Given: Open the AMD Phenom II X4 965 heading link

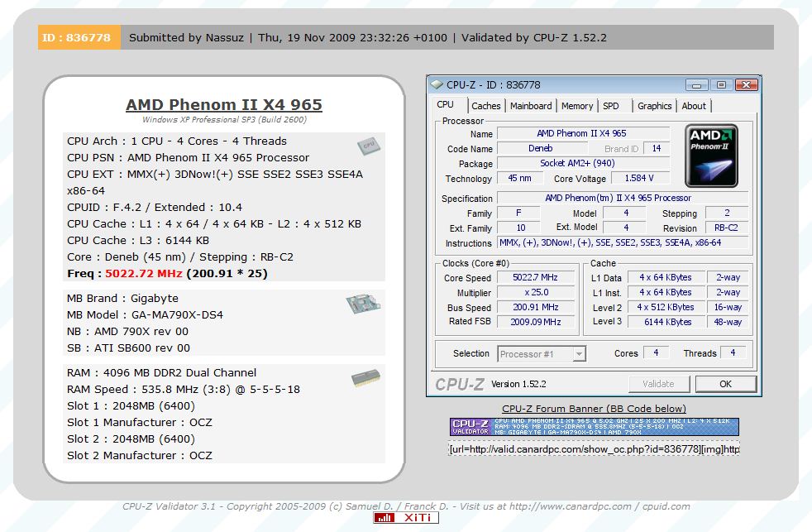Looking at the screenshot, I should (224, 104).
